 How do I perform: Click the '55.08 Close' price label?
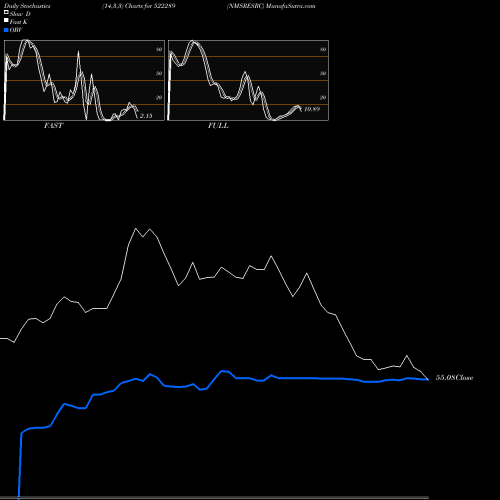455,378
